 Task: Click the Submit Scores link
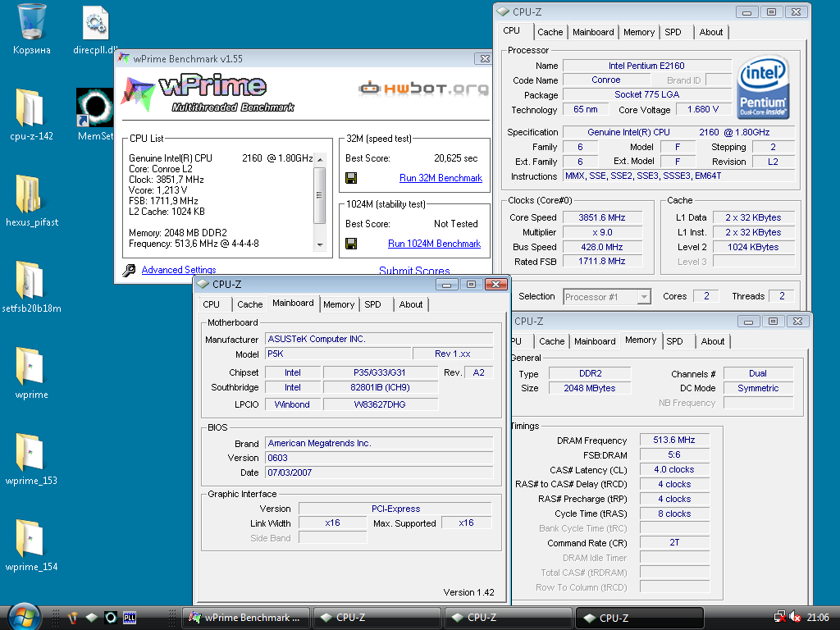coord(414,271)
